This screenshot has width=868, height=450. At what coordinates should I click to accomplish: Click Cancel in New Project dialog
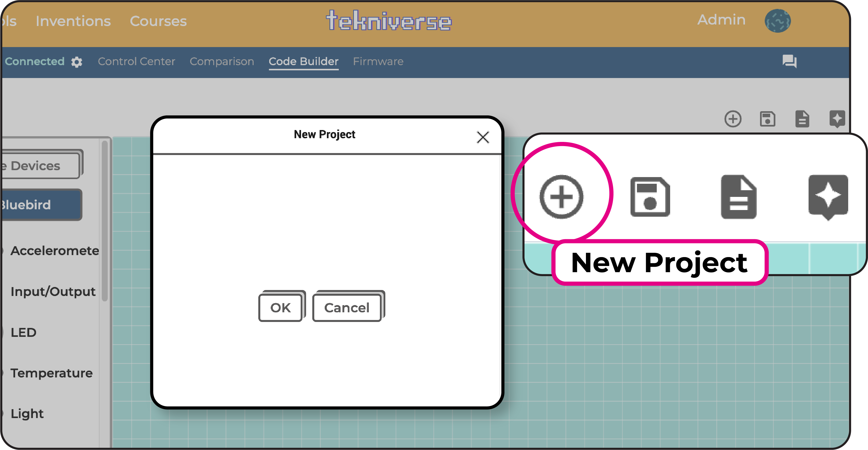coord(347,308)
